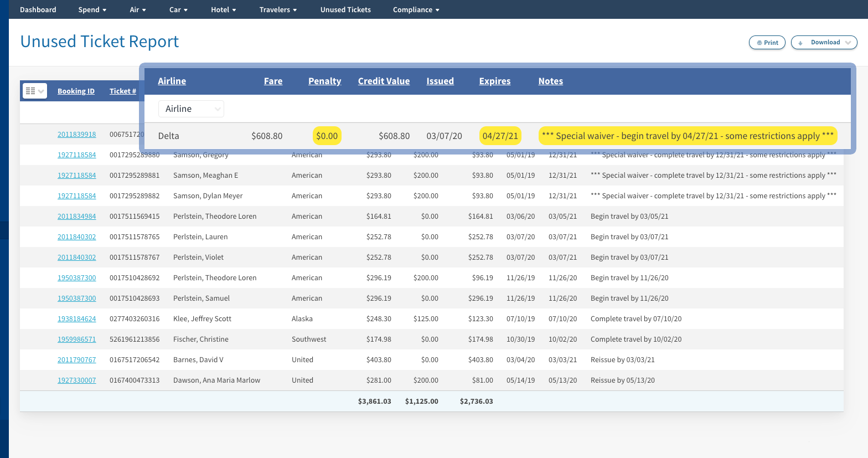Screen dimensions: 868x458
Task: Expand the Car menu
Action: tap(178, 10)
